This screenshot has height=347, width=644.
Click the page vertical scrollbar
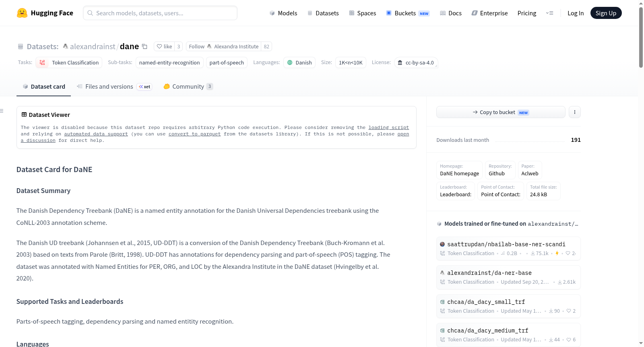641,37
